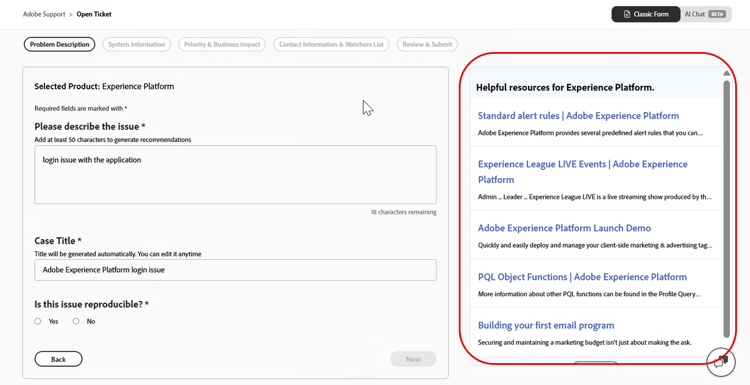Switch to AI Chat beta mode
The height and width of the screenshot is (385, 750).
[x=706, y=14]
